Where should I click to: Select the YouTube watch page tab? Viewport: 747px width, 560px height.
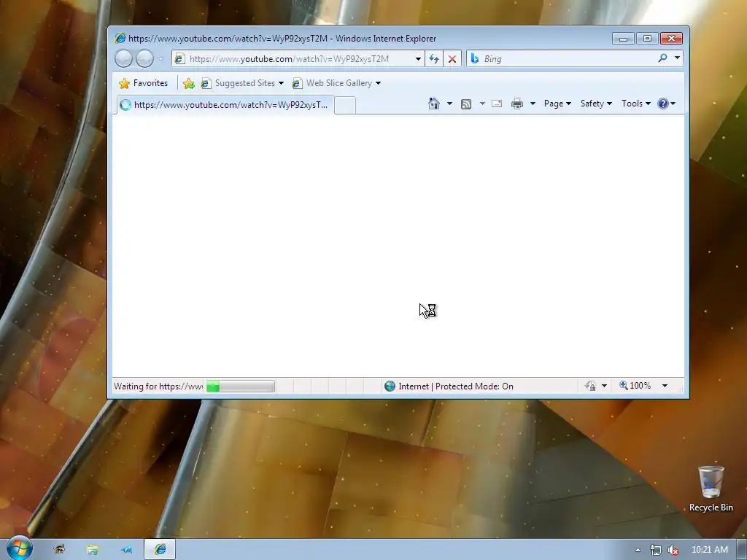[x=225, y=105]
